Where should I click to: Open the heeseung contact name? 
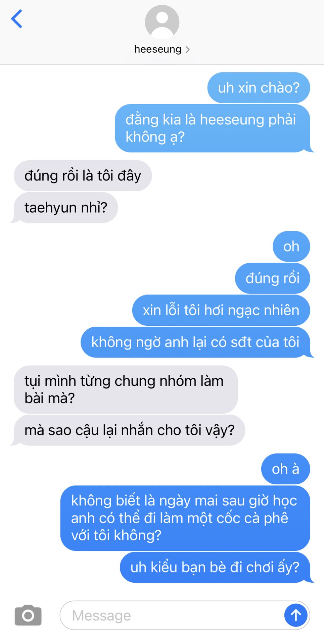158,49
